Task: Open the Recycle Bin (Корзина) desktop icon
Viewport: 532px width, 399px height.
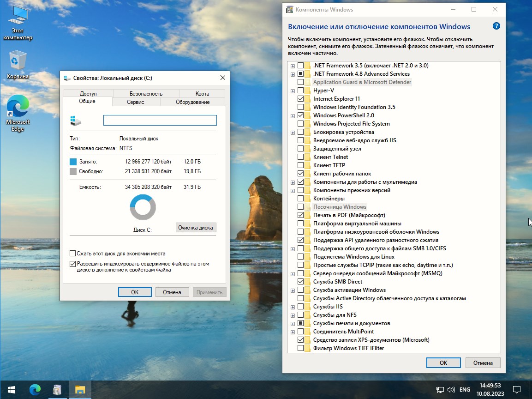Action: pos(18,61)
